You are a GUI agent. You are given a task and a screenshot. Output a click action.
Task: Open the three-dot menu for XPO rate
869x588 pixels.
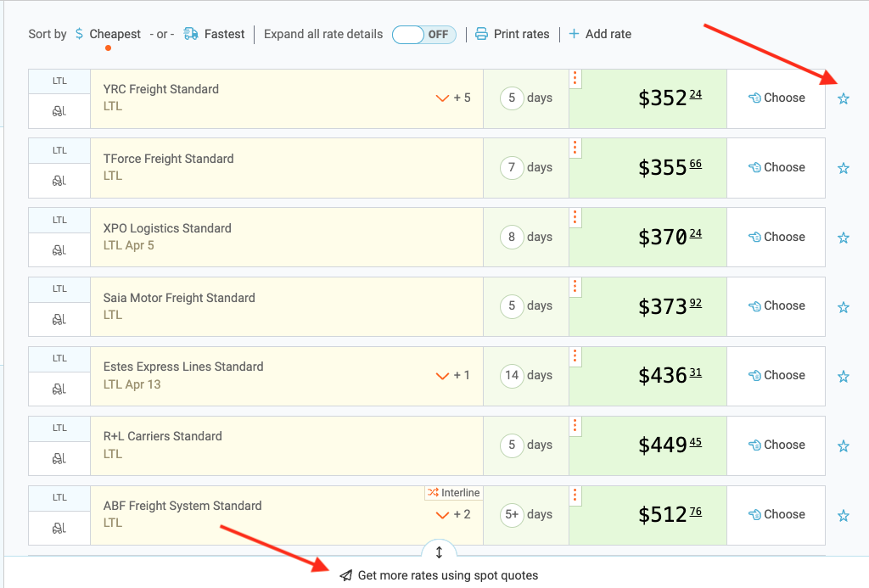click(x=575, y=218)
